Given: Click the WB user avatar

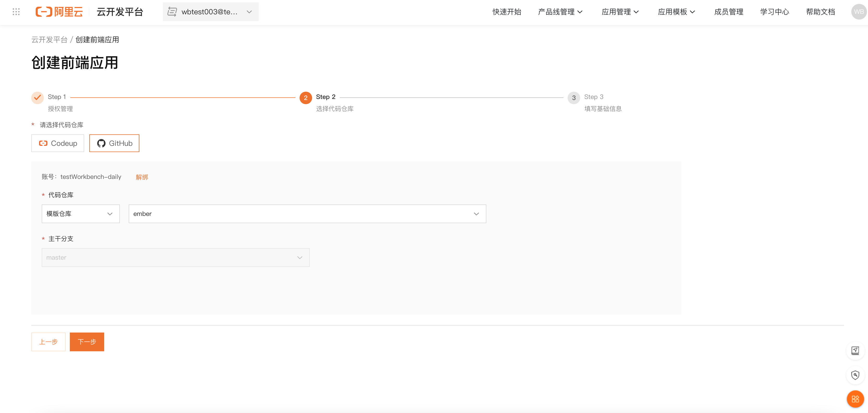Looking at the screenshot, I should point(858,11).
